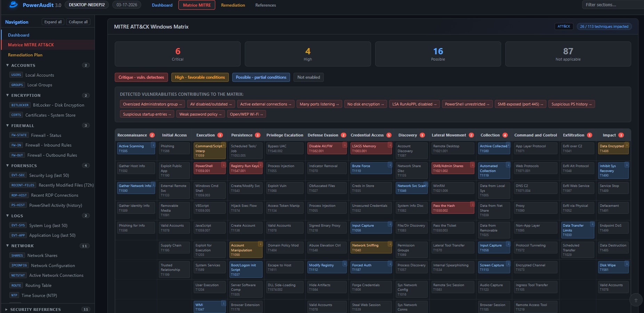The width and height of the screenshot is (644, 313).
Task: Click the Credential Access column header
Action: point(371,135)
